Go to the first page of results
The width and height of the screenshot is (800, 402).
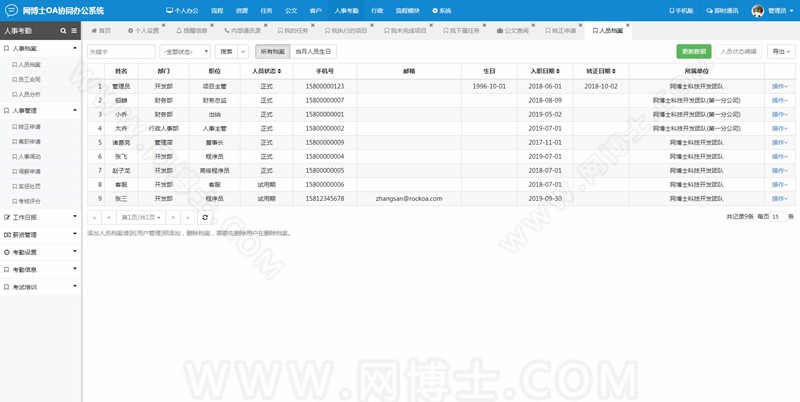94,217
